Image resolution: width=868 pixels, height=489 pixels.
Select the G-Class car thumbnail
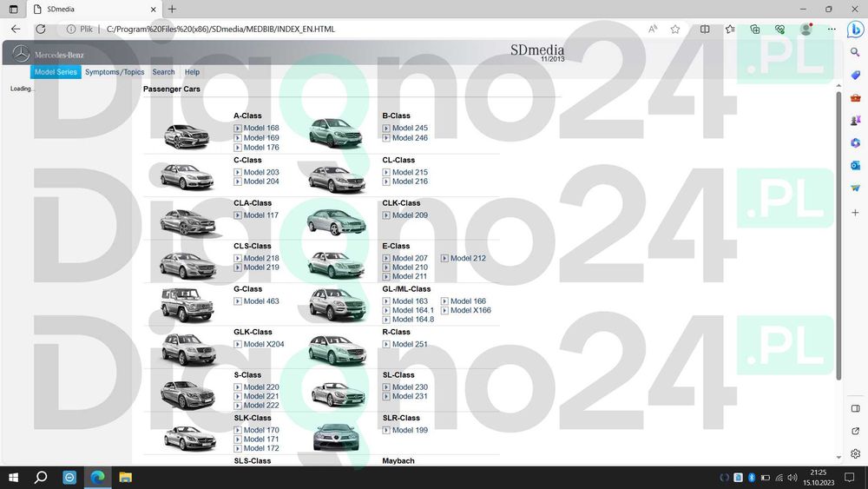point(187,305)
